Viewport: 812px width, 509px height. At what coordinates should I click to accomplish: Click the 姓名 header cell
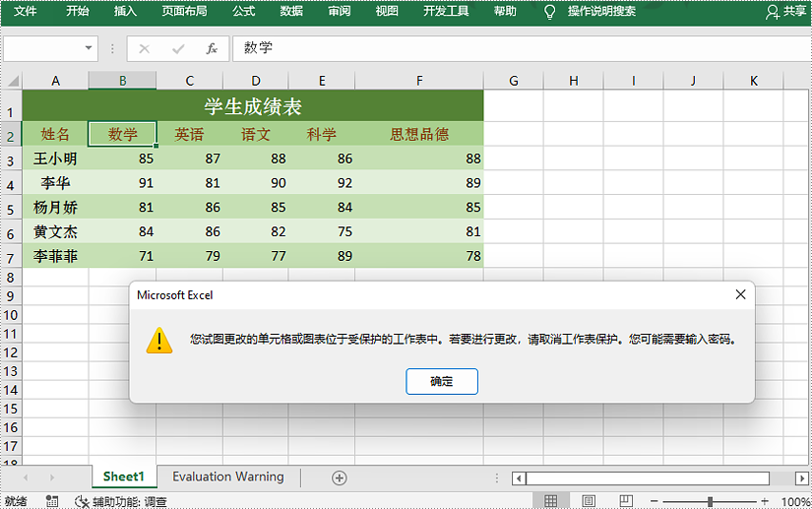click(x=55, y=134)
